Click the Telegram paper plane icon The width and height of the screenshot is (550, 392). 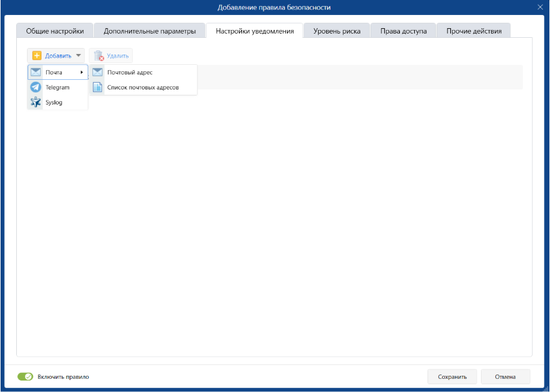(x=35, y=88)
